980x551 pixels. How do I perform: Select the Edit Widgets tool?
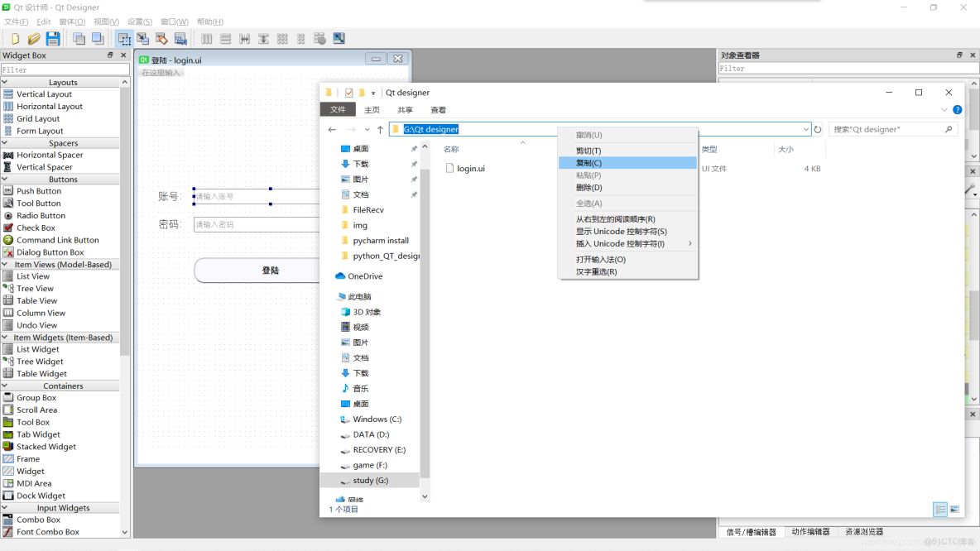123,38
